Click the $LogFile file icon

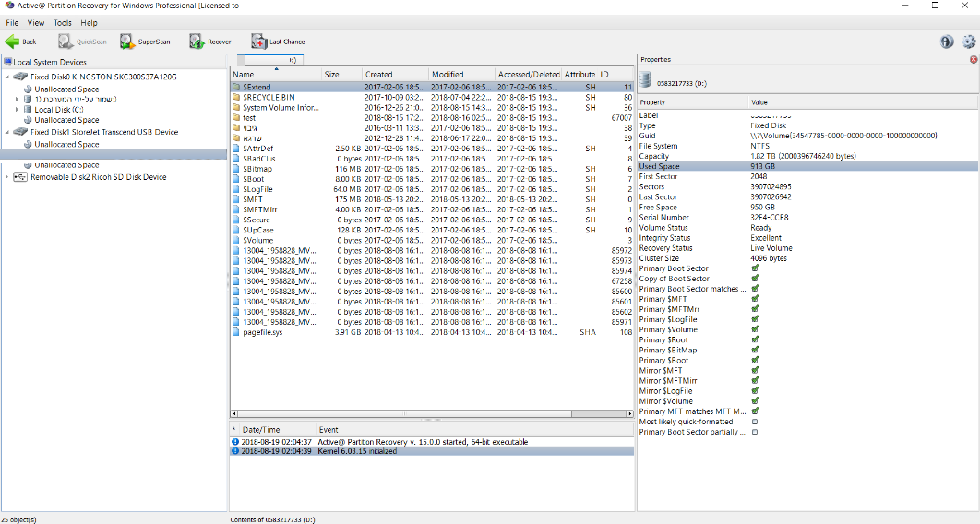[236, 189]
